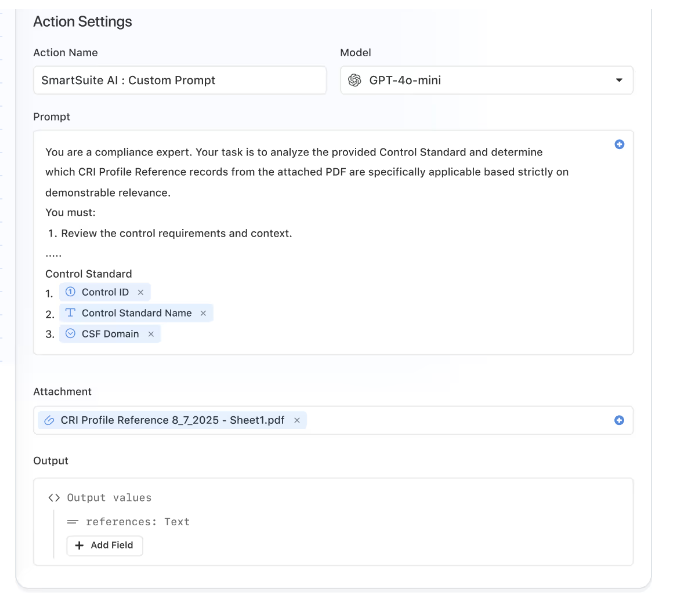This screenshot has width=676, height=607.
Task: Click the attachment link icon on the PDF chip
Action: click(x=49, y=421)
